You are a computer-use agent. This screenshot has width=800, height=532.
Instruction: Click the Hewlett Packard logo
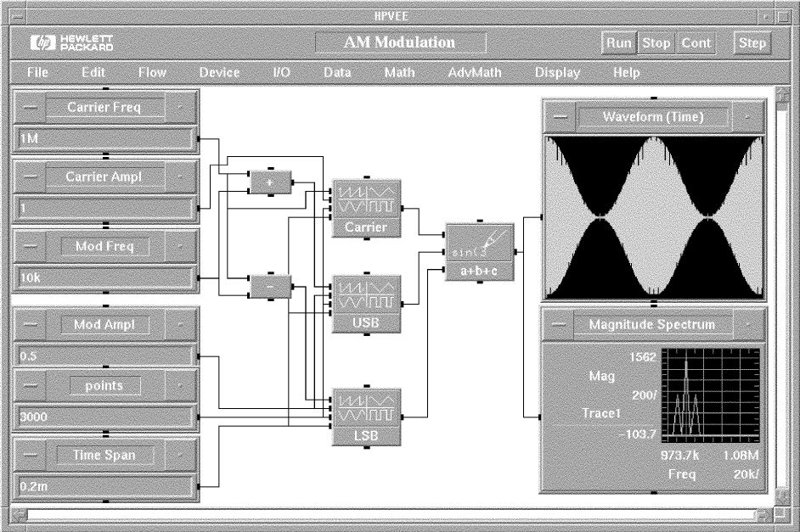(72, 42)
